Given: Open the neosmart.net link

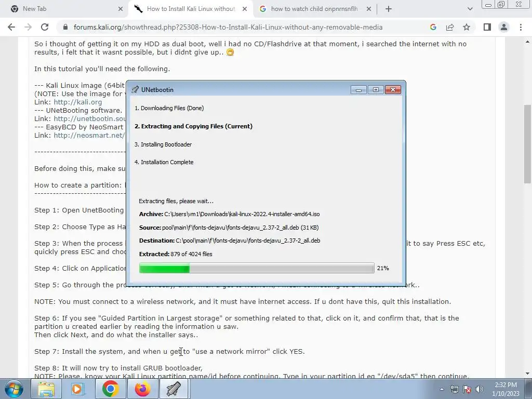Looking at the screenshot, I should (x=89, y=136).
